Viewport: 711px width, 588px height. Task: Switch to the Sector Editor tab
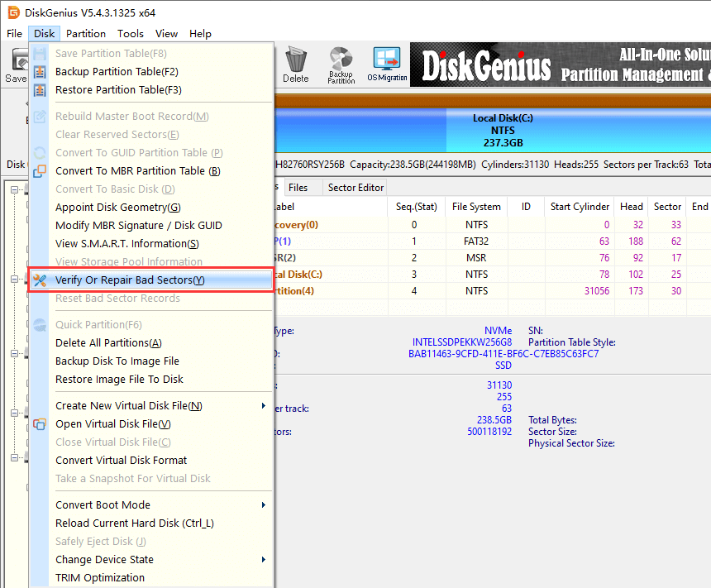355,188
